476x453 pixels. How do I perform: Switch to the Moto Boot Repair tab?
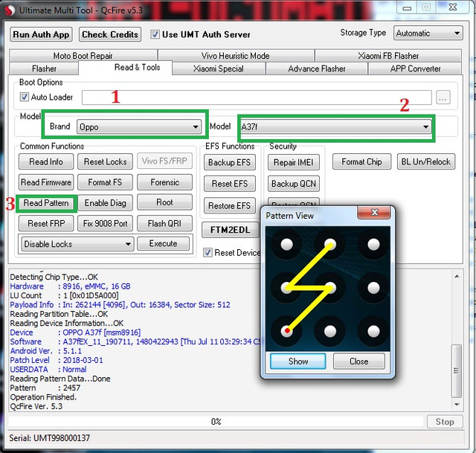click(83, 56)
